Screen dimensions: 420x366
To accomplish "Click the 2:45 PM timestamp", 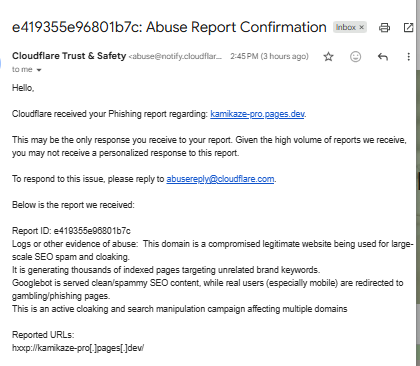I will coord(269,56).
